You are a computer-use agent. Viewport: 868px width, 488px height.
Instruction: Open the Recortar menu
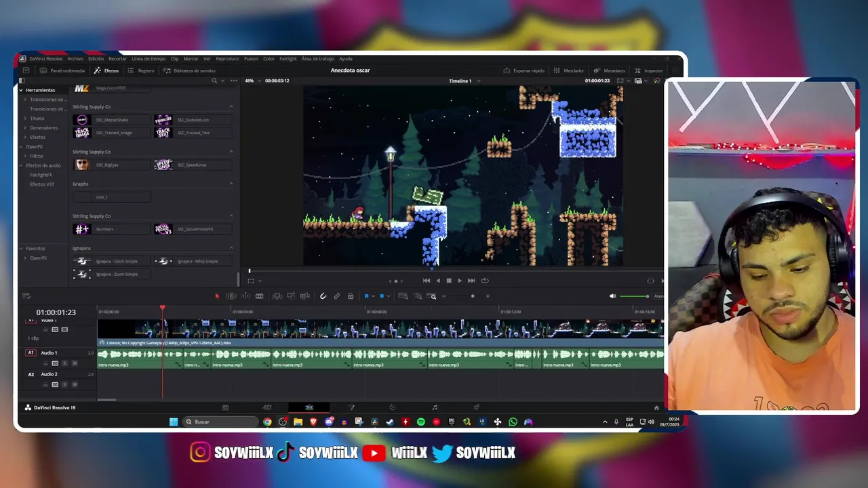tap(117, 59)
